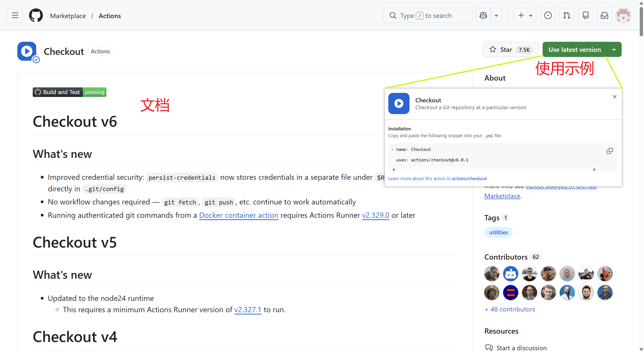644x352 pixels.
Task: Open the Notifications inbox icon
Action: (604, 16)
